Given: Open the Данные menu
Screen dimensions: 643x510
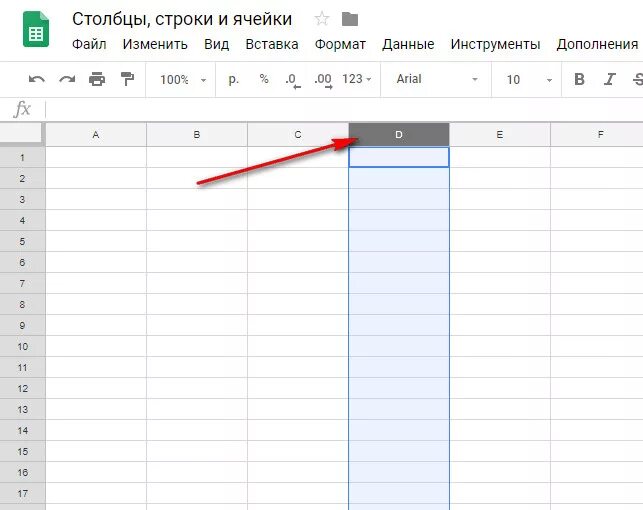Looking at the screenshot, I should [x=408, y=44].
